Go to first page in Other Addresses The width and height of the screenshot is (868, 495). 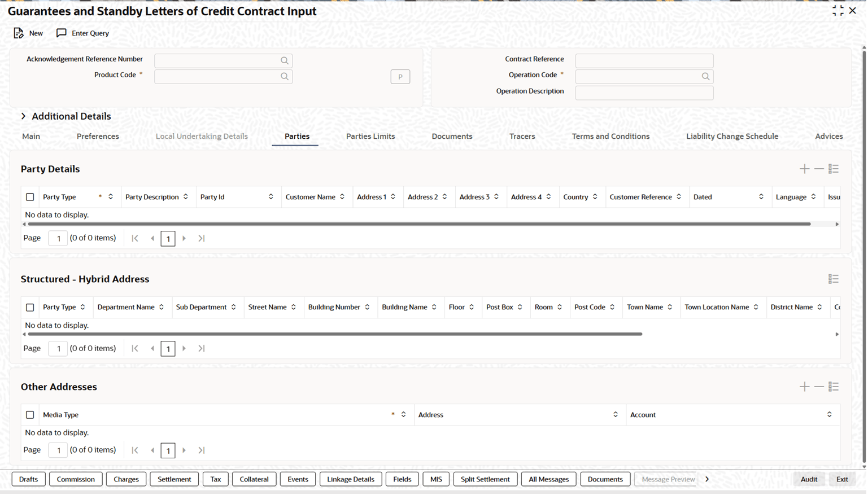[x=135, y=450]
